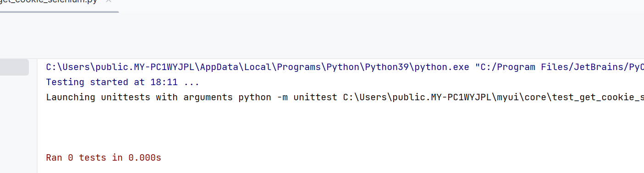The image size is (644, 173).
Task: Click the '18:11' timestamp in the console
Action: click(x=164, y=82)
